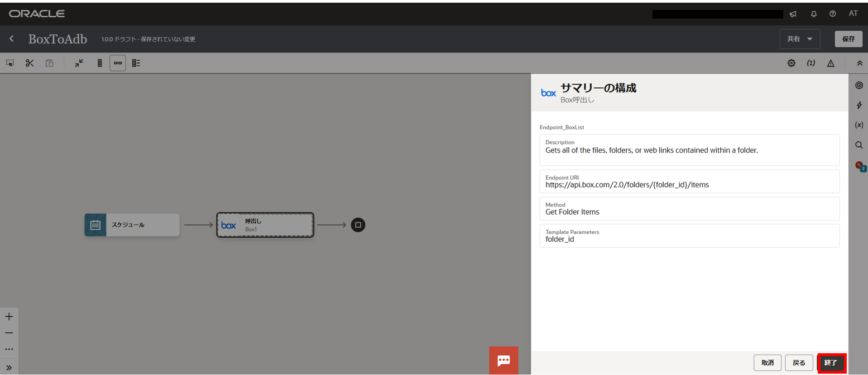Viewport: 868px width, 375px height.
Task: Activate the selection marquee tool
Action: pyautogui.click(x=10, y=63)
